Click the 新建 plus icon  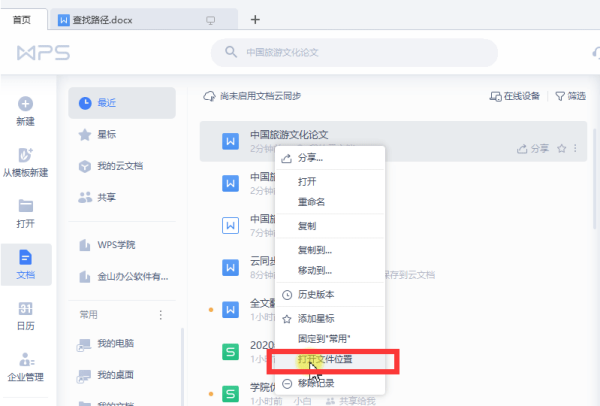pos(25,104)
